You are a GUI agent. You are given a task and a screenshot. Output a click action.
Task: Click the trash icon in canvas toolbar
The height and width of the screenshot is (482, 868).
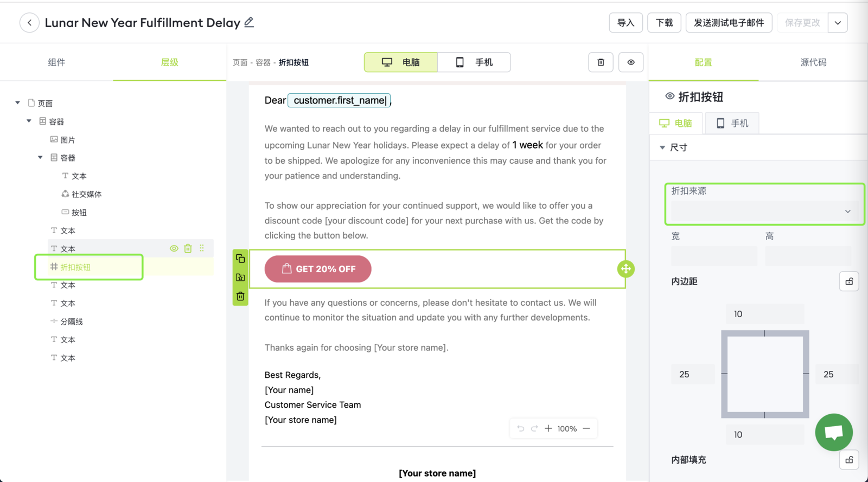click(x=601, y=62)
